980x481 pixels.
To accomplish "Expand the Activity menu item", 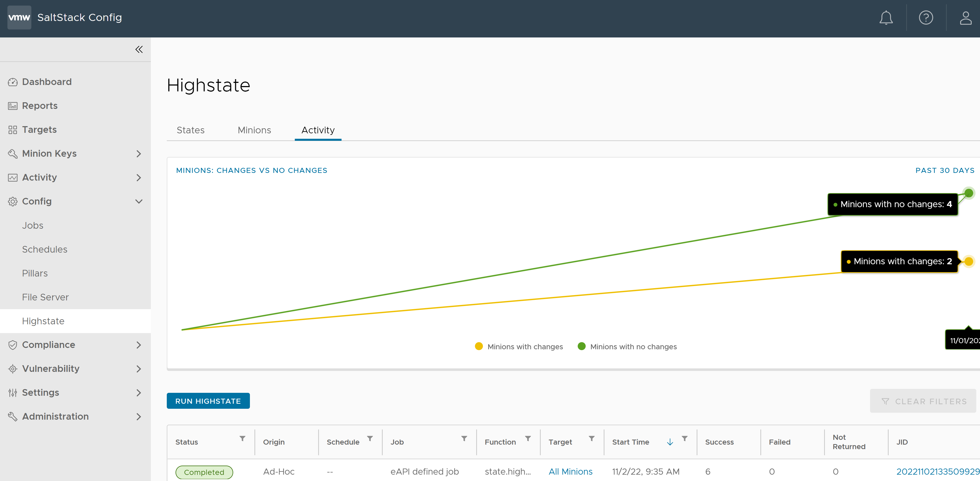I will (139, 177).
